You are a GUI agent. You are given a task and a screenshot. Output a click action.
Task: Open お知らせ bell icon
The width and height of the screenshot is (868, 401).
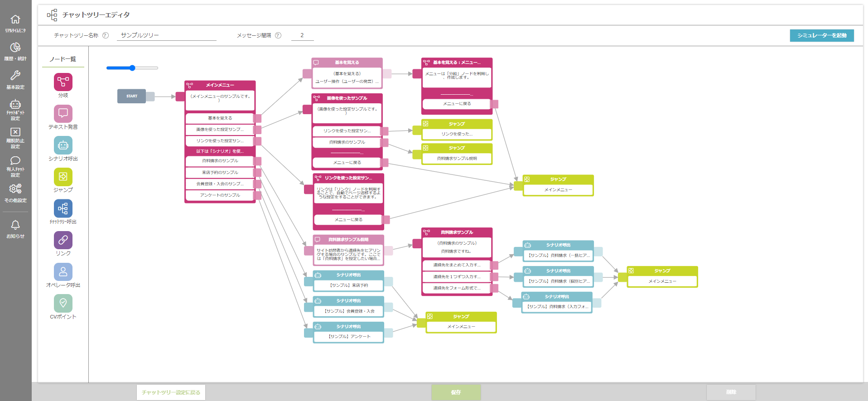(x=15, y=225)
